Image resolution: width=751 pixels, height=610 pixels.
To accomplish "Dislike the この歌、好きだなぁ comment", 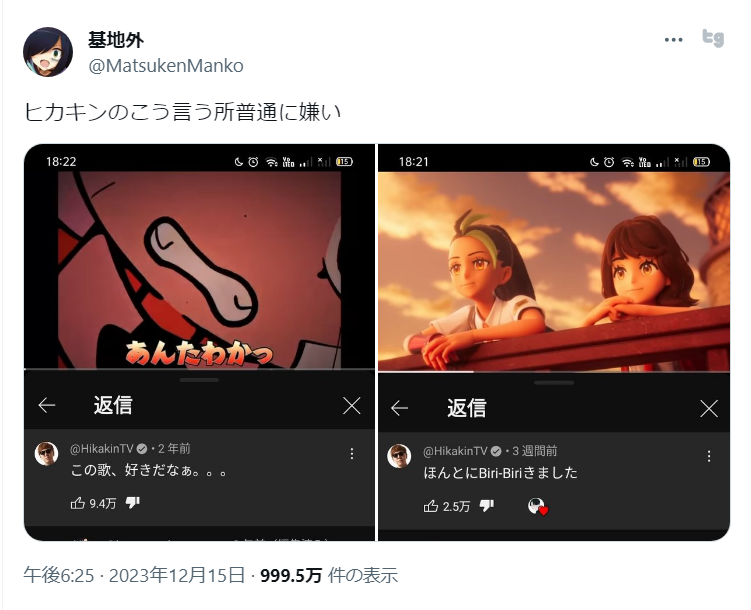I will 132,503.
